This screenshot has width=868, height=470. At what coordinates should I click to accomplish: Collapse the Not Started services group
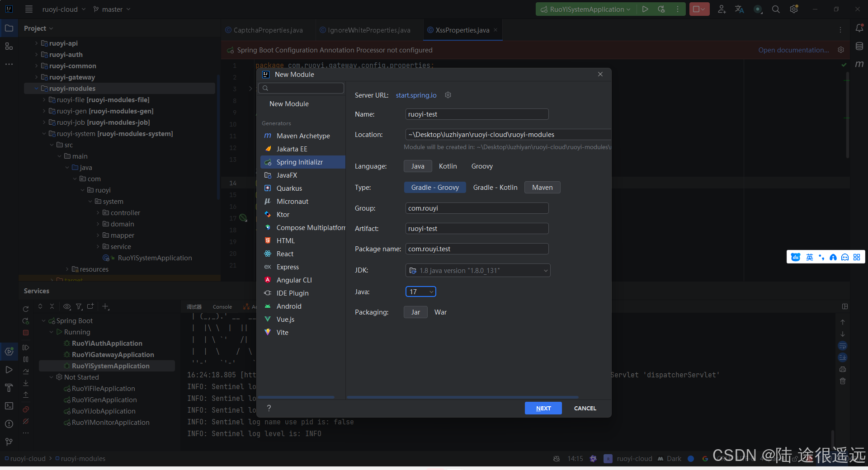51,377
